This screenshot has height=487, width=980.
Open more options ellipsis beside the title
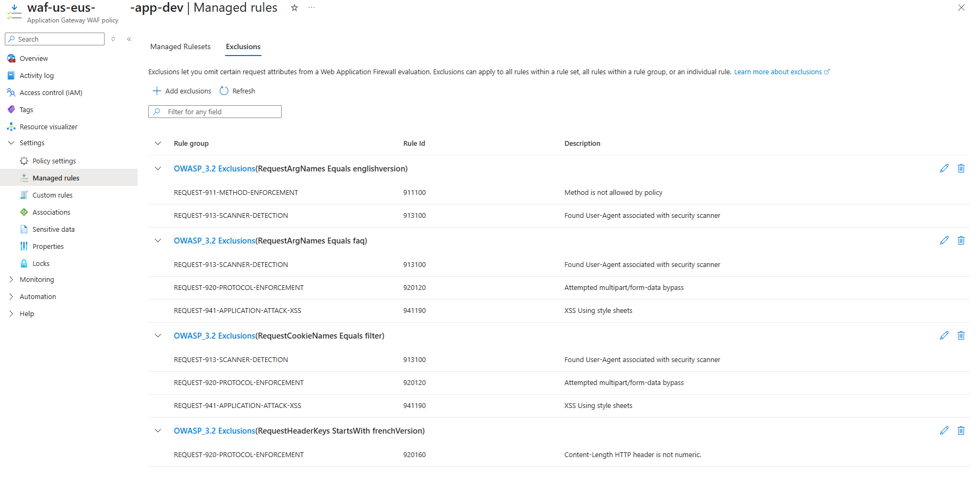point(312,8)
